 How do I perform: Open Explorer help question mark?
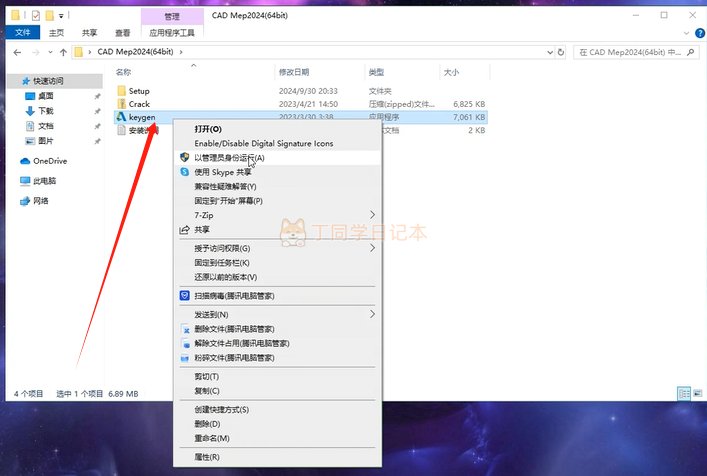700,33
